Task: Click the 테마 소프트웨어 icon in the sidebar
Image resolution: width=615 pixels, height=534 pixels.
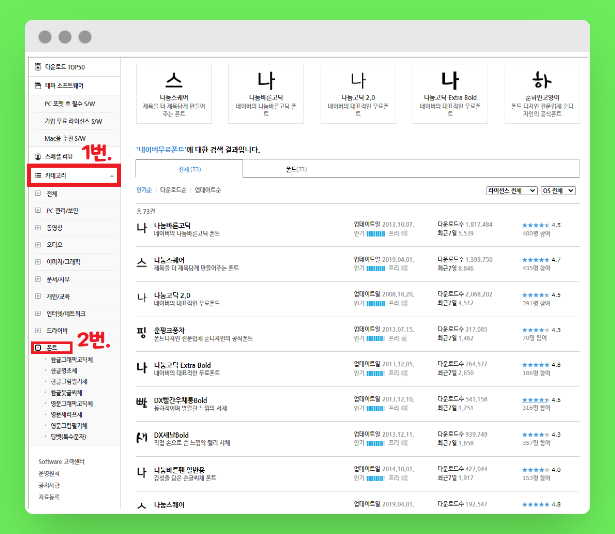Action: (38, 86)
